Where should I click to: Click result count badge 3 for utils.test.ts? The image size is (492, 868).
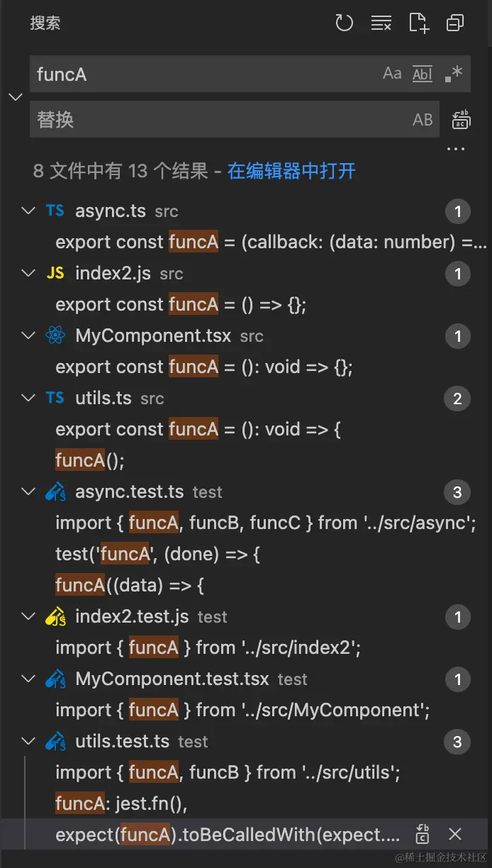(457, 742)
